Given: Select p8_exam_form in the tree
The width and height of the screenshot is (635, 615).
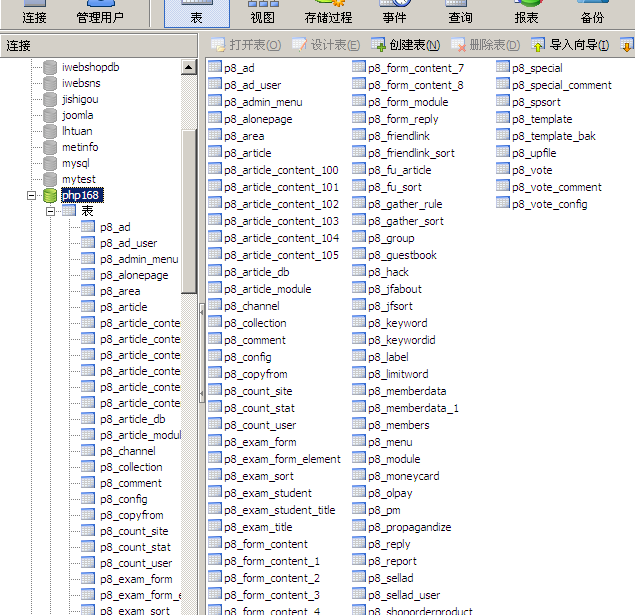Looking at the screenshot, I should [136, 579].
